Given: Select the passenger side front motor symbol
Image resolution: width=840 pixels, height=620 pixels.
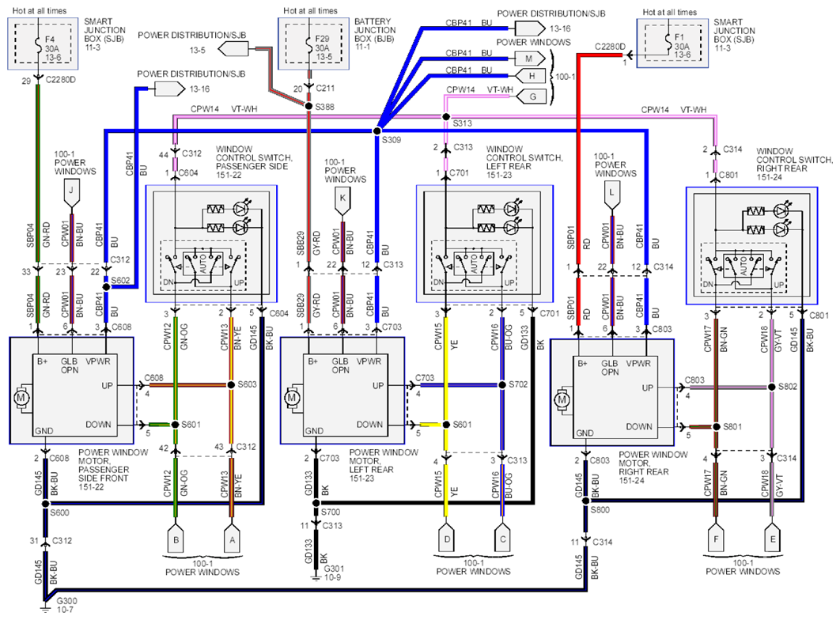Looking at the screenshot, I should coord(21,399).
